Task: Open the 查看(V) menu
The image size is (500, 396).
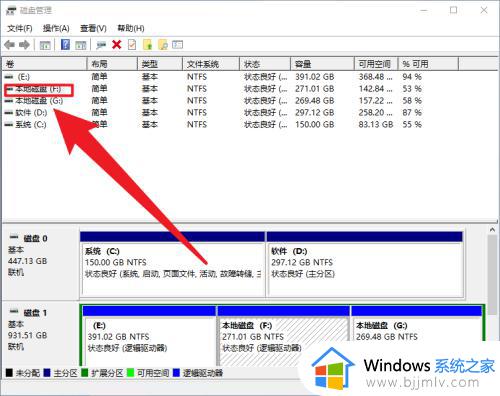Action: (x=93, y=29)
